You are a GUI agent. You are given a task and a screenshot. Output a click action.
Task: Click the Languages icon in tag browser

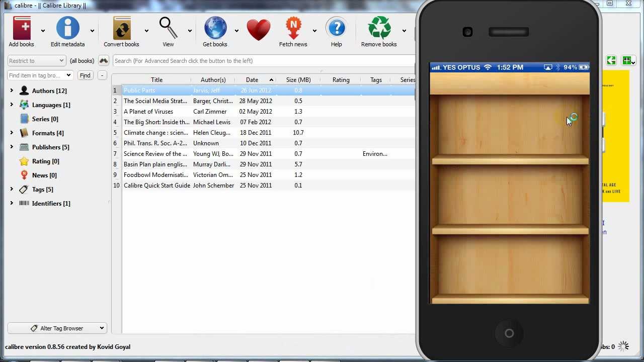[24, 105]
